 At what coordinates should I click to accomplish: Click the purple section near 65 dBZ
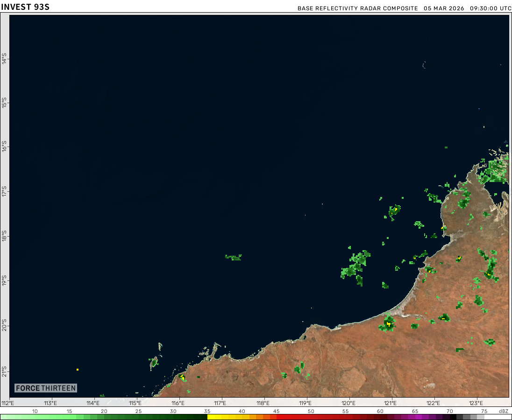point(416,417)
